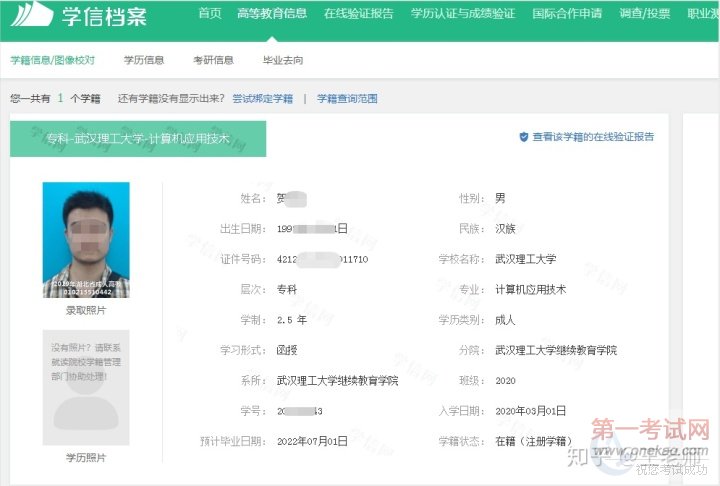Click the 学信档案 logo icon

32,14
